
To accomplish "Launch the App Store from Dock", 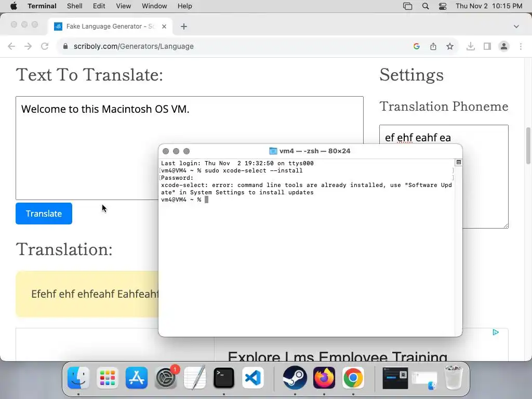I will click(x=137, y=378).
